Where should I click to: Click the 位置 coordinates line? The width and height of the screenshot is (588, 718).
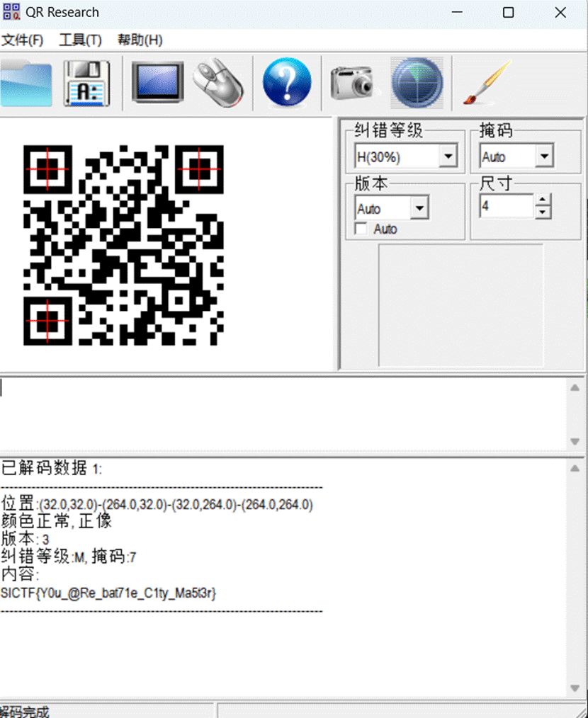157,504
